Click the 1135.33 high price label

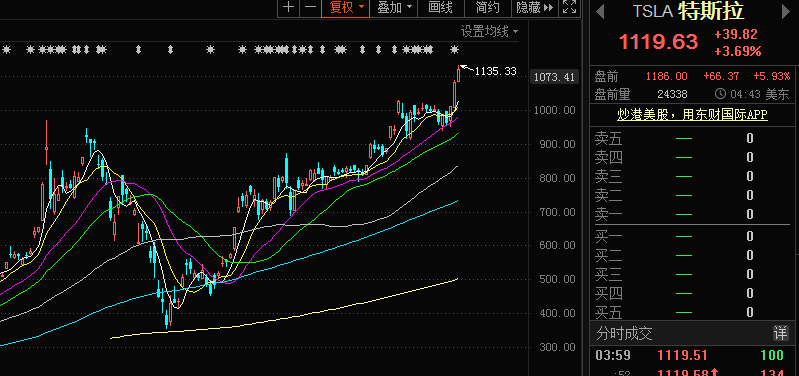495,71
